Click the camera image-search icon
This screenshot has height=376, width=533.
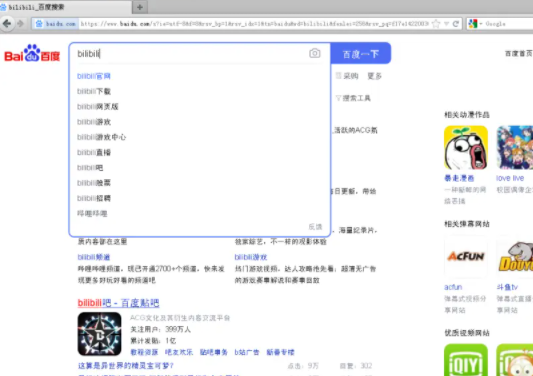pyautogui.click(x=314, y=53)
